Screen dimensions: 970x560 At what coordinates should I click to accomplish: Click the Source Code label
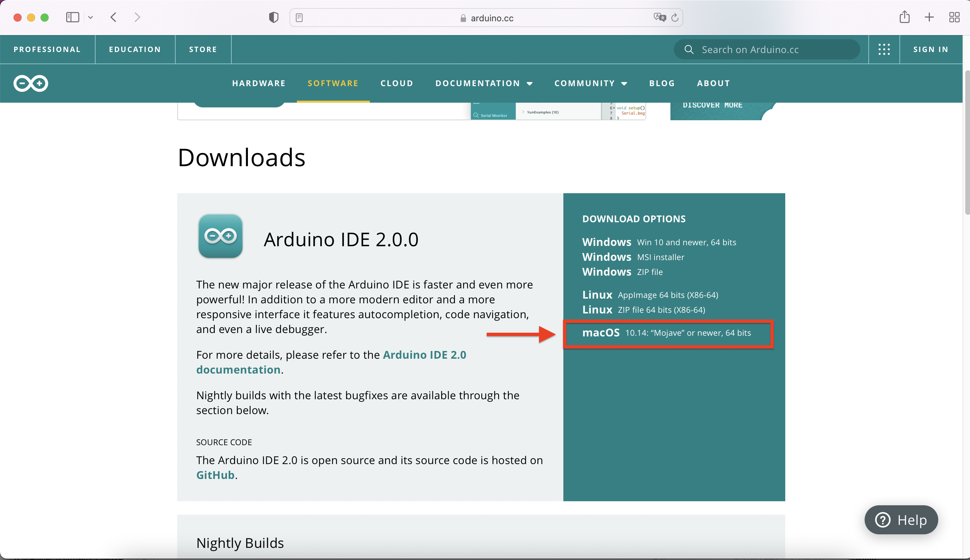[224, 442]
